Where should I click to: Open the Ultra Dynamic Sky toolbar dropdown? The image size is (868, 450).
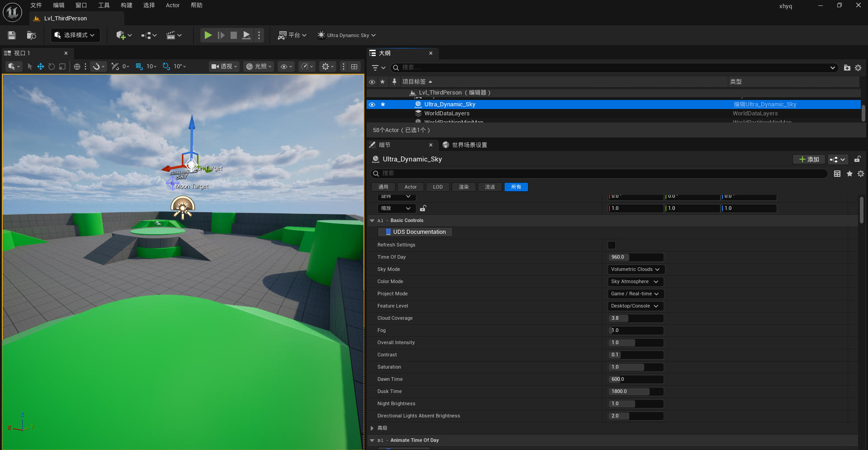347,35
